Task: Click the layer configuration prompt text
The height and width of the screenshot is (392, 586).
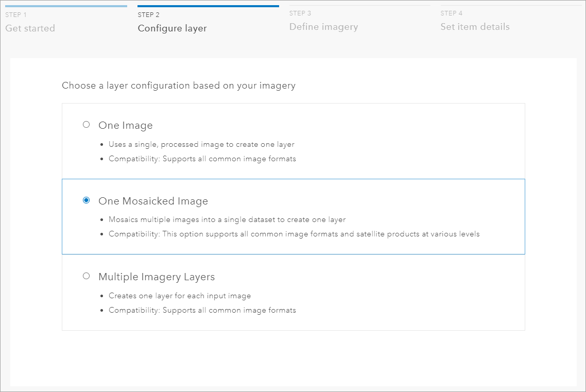Action: coord(178,86)
